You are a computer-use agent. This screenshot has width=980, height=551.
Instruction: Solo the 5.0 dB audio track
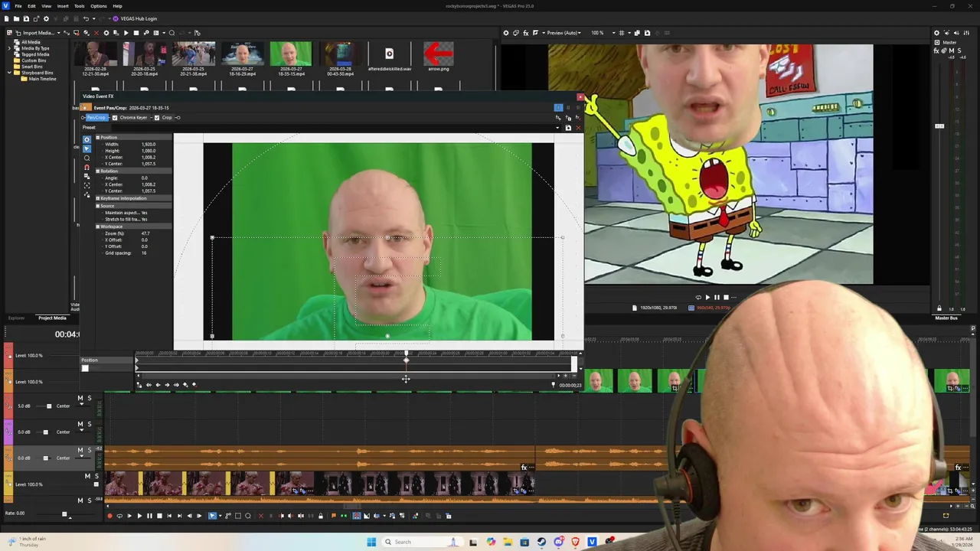click(89, 398)
